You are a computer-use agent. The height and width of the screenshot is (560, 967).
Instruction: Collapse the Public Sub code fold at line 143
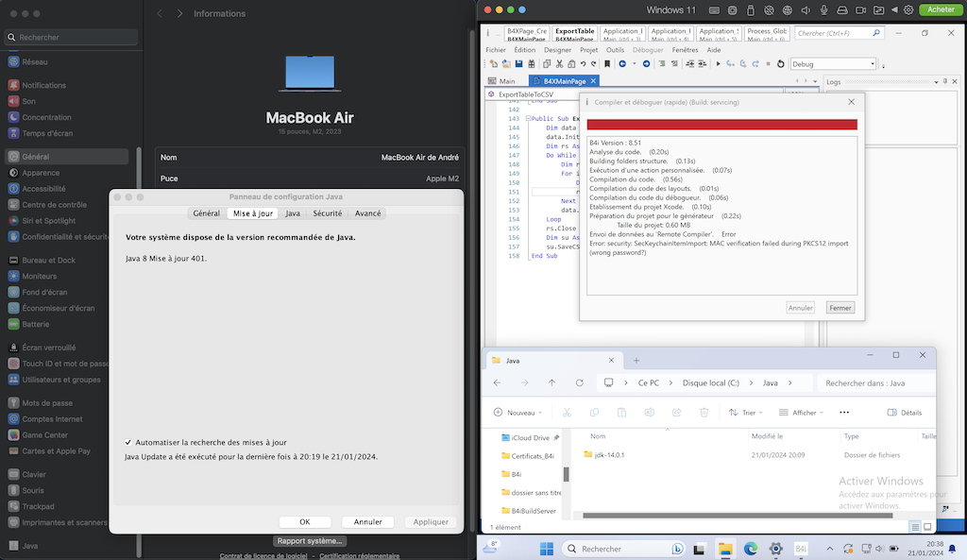point(528,118)
